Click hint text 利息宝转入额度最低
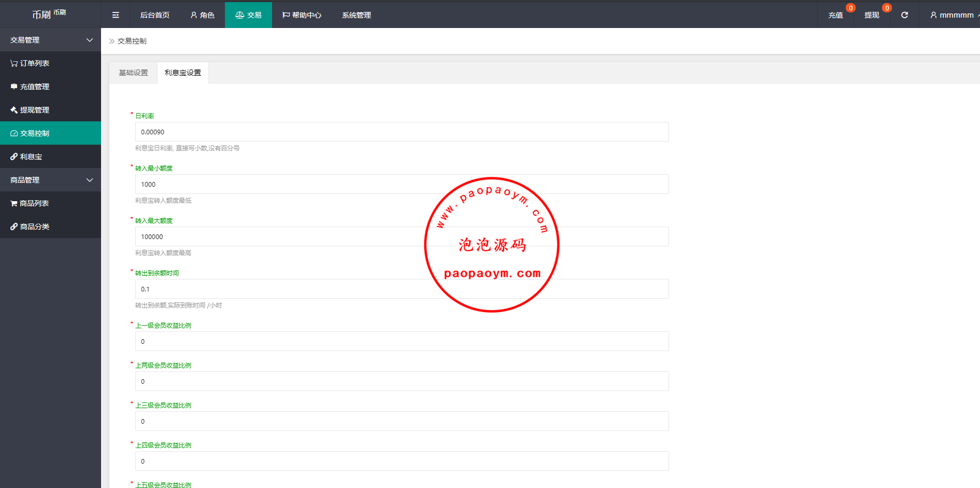This screenshot has width=980, height=488. [163, 200]
